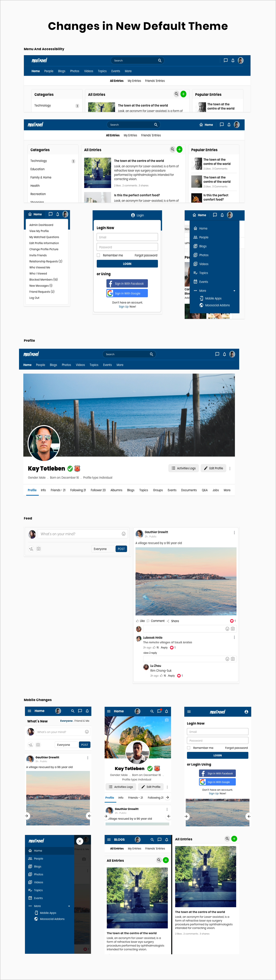Open Everyone dropdown in mobile What's New composer
Viewport: 276px width, 980px height.
(x=66, y=745)
